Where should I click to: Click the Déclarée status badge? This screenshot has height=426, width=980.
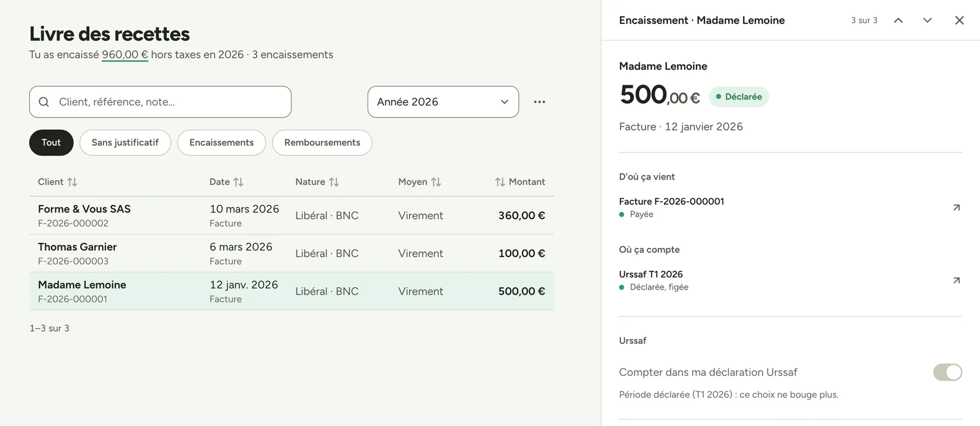click(x=739, y=97)
